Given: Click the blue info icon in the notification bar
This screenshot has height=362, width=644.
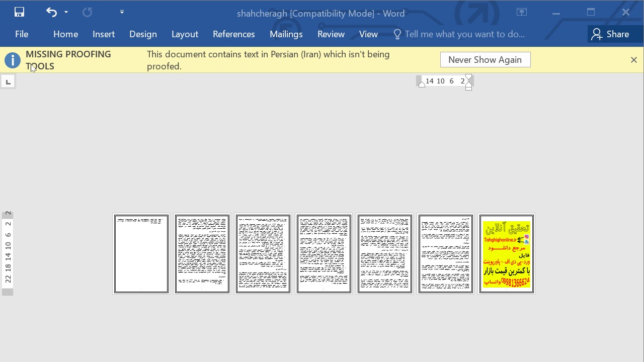Looking at the screenshot, I should coord(12,60).
